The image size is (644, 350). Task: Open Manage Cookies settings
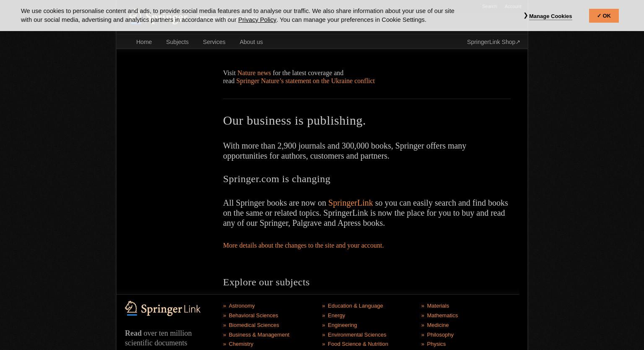[550, 16]
